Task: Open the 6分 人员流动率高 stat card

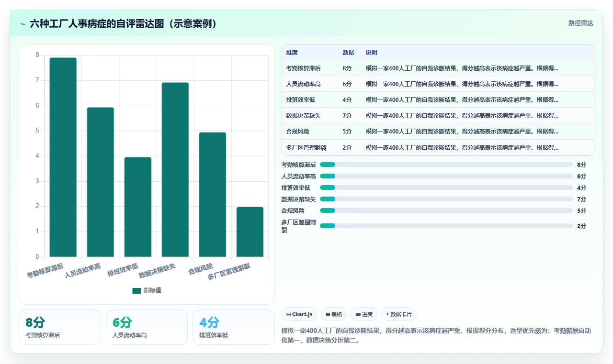Action: (x=147, y=327)
